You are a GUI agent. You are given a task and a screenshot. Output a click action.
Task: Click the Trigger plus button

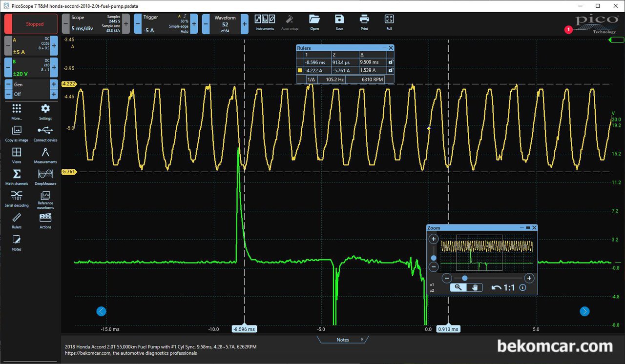click(x=194, y=23)
